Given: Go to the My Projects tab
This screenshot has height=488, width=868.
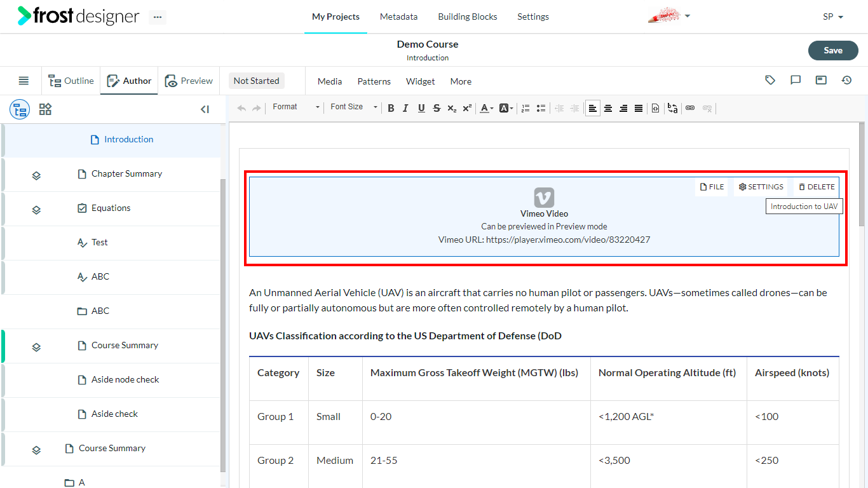Looking at the screenshot, I should (336, 17).
